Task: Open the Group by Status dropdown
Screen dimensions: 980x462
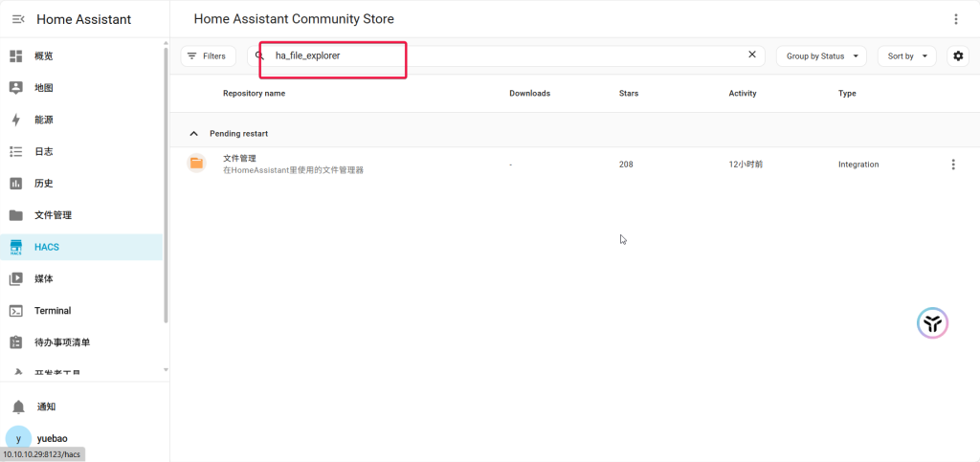Action: 821,56
